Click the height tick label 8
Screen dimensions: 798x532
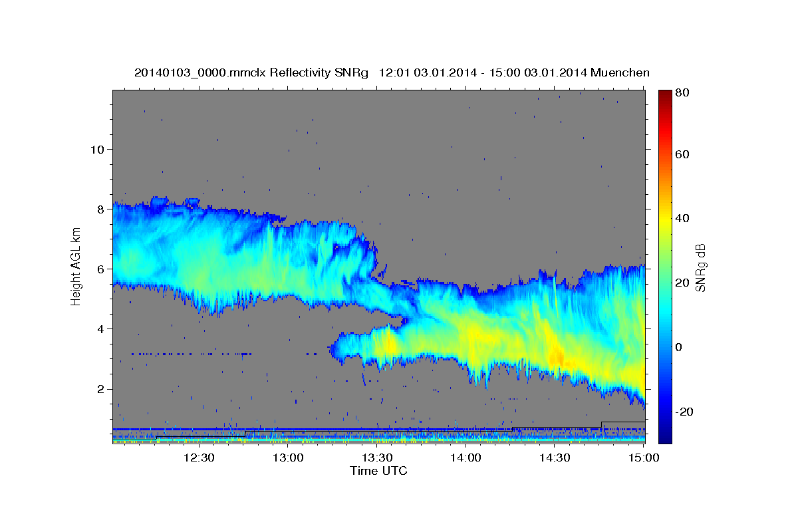(x=101, y=209)
